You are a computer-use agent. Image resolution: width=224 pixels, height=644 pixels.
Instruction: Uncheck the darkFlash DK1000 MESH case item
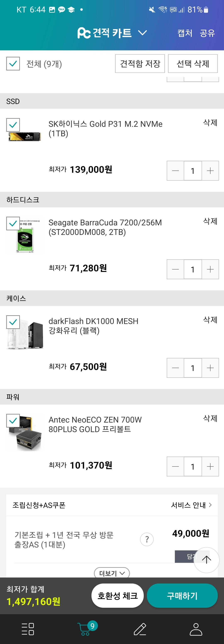point(13,322)
